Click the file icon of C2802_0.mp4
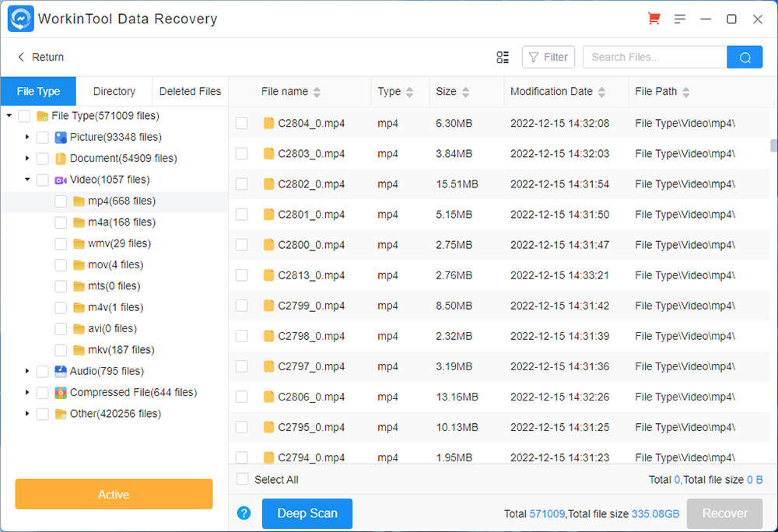Viewport: 778px width, 532px height. (x=268, y=184)
